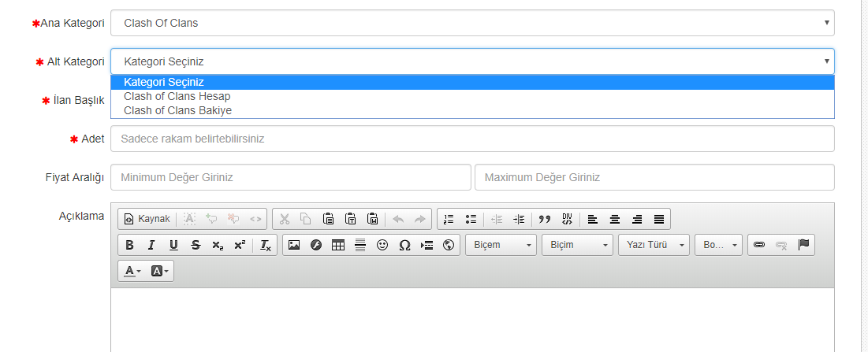868x352 pixels.
Task: Open the Yazı Türü font dropdown
Action: coord(654,245)
